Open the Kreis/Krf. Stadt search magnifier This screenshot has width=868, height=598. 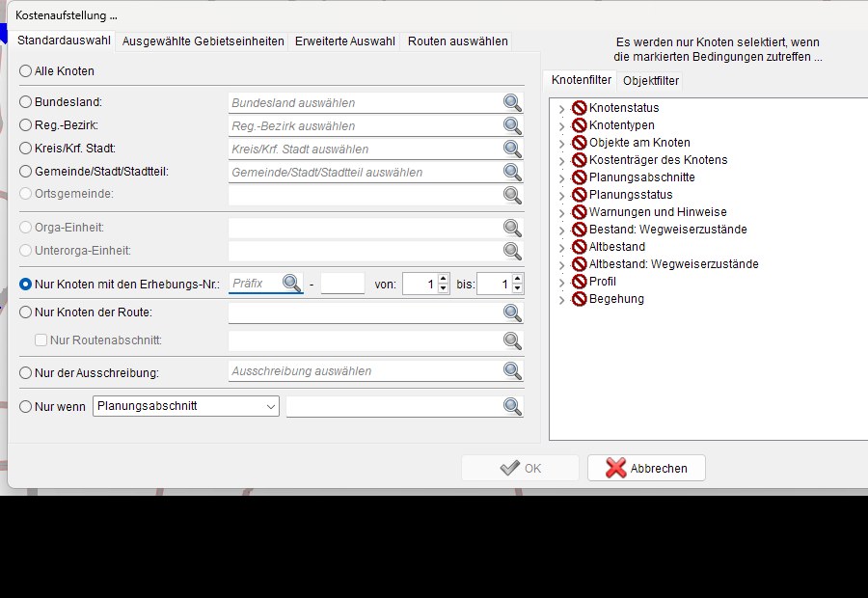(512, 149)
